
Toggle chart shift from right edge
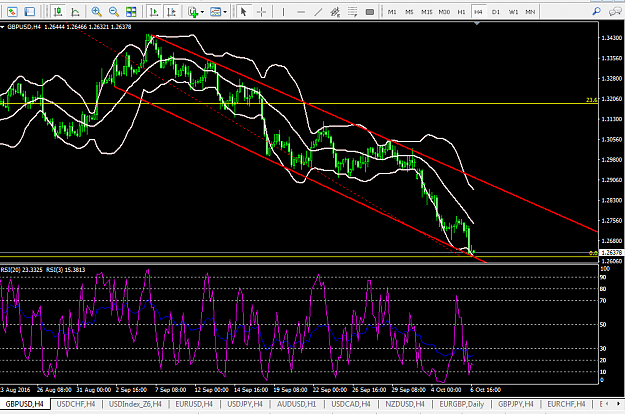[171, 12]
